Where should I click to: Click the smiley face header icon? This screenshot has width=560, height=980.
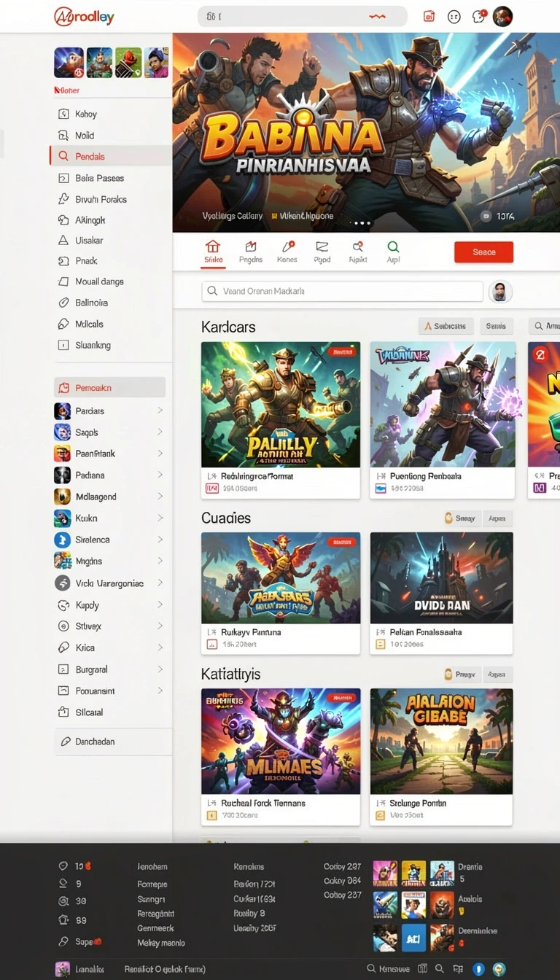pyautogui.click(x=454, y=16)
